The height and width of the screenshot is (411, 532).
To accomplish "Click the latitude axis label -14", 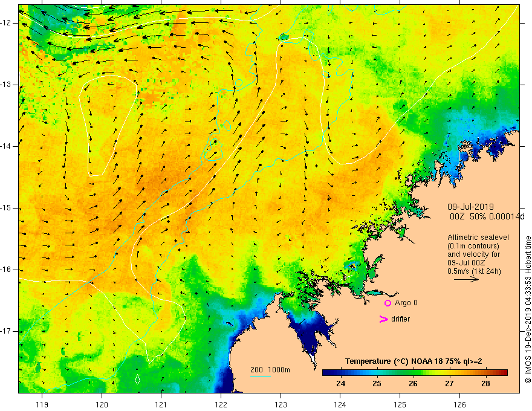I will coord(7,146).
